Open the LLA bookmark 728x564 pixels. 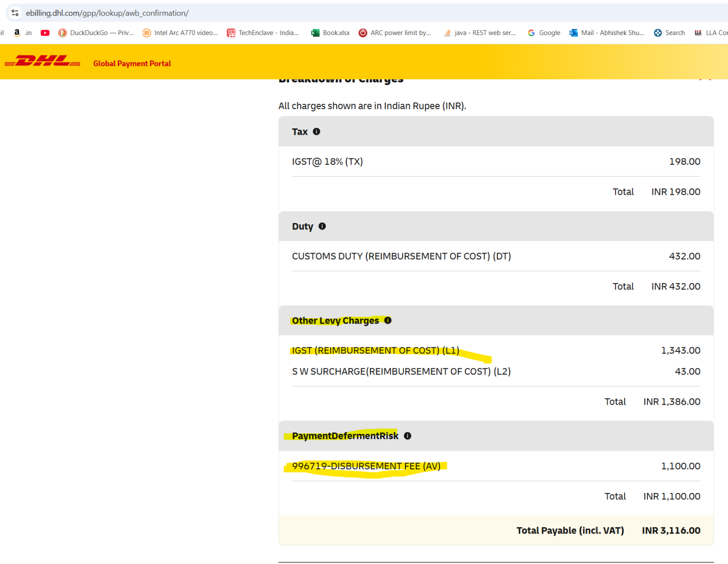(x=711, y=33)
